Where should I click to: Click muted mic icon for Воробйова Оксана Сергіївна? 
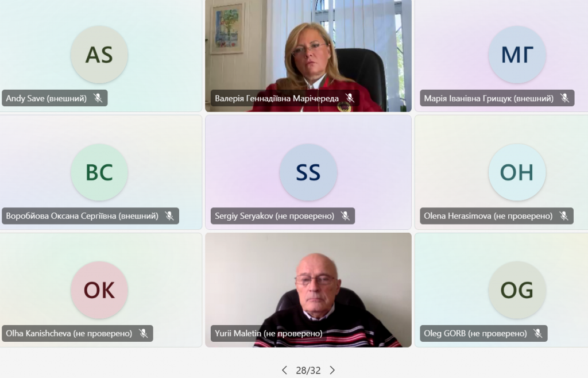pos(169,216)
